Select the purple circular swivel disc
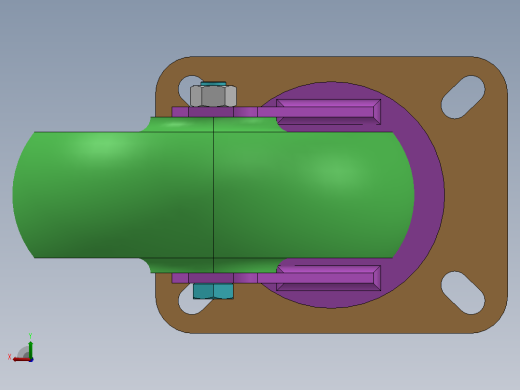The width and height of the screenshot is (520, 390). tap(430, 195)
